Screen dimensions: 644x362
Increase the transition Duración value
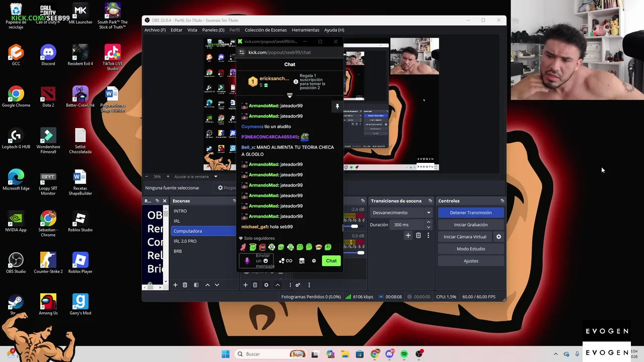(428, 223)
